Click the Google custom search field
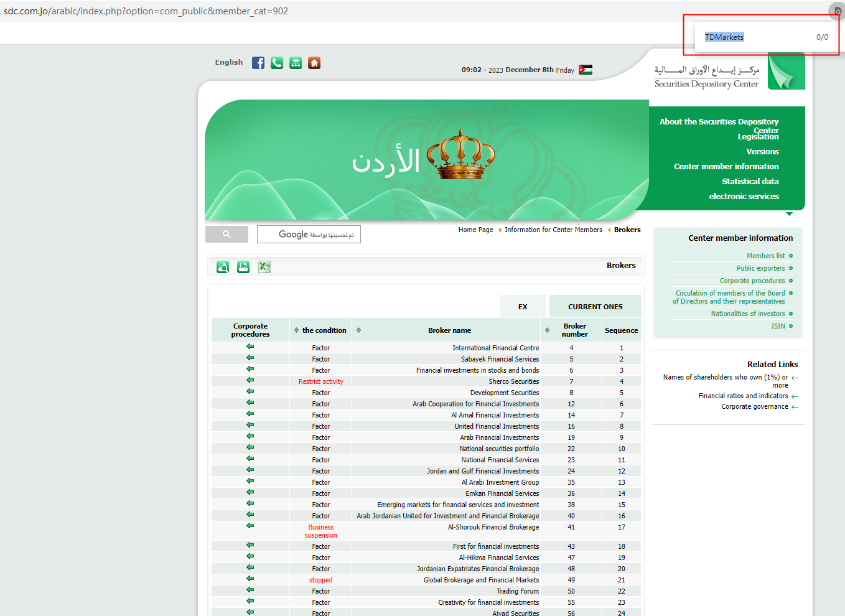This screenshot has width=845, height=616. click(x=309, y=235)
